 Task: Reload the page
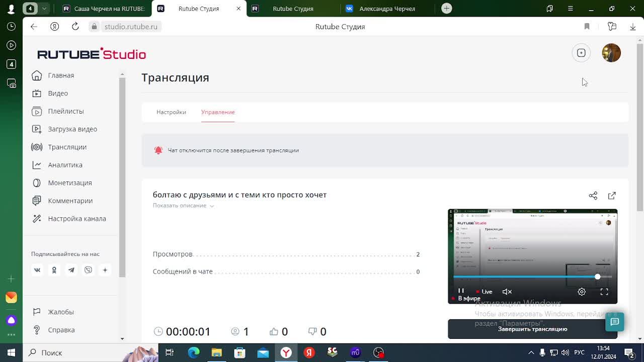click(x=75, y=27)
